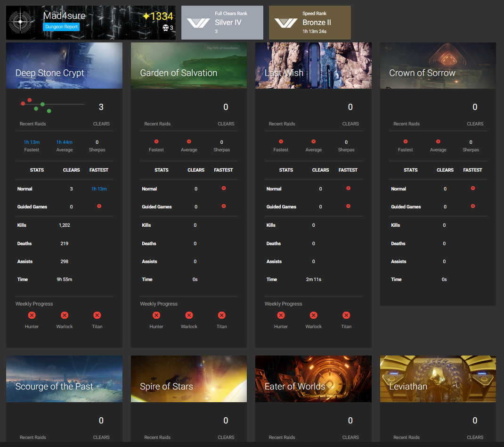Click Deep Stone Crypt Weekly Progress label

pyautogui.click(x=34, y=304)
